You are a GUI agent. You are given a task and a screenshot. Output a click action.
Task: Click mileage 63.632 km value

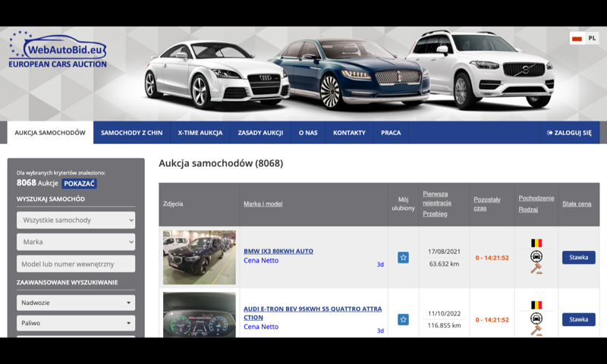[x=444, y=264]
